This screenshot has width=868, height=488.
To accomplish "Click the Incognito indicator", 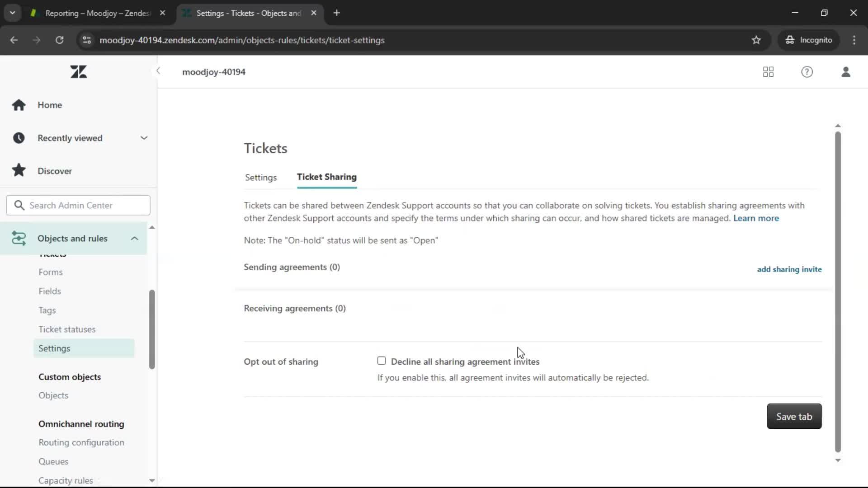I will click(808, 40).
